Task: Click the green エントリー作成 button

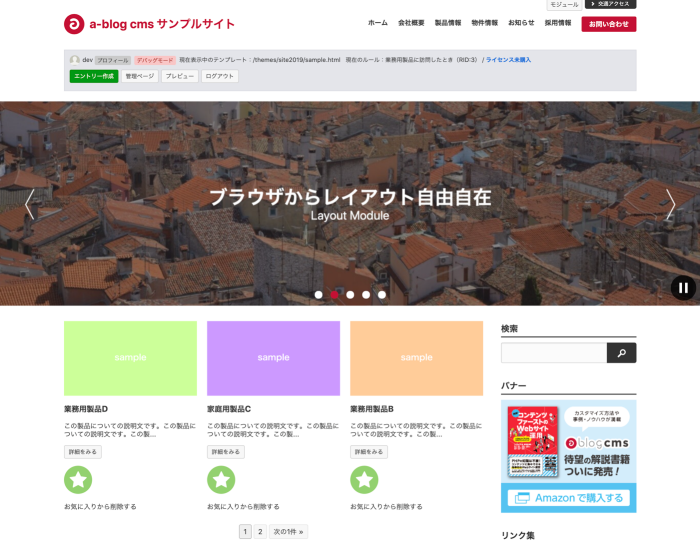Action: coord(93,76)
